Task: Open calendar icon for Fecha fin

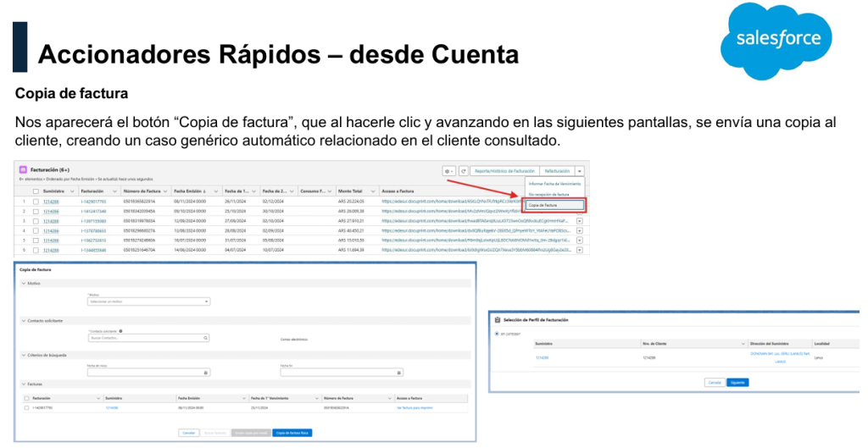Action: (x=398, y=372)
